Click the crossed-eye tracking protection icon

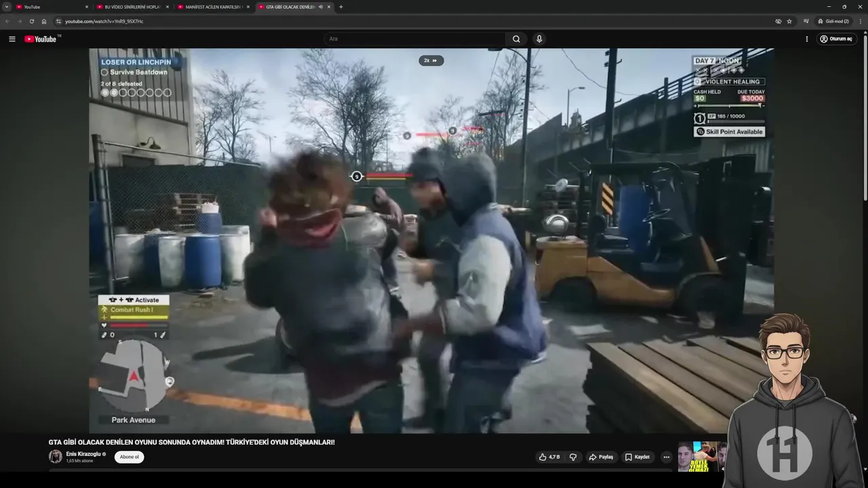point(778,21)
